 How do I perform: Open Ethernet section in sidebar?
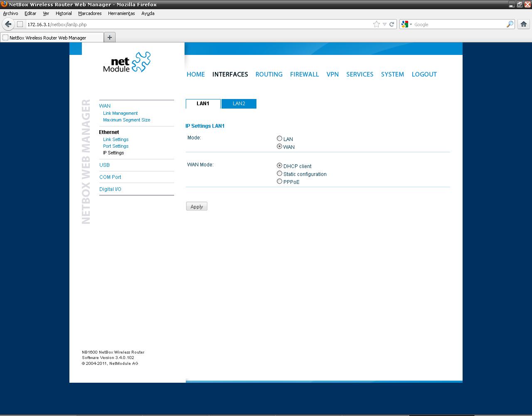coord(109,132)
